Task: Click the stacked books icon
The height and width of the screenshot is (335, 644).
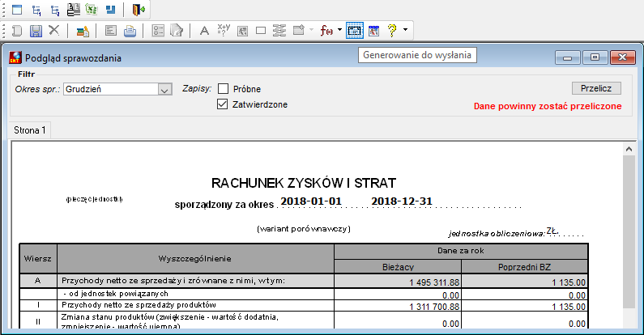Action: [83, 32]
